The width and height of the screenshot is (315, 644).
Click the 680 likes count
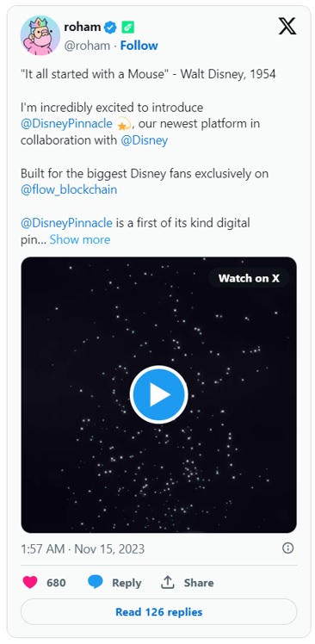[56, 582]
